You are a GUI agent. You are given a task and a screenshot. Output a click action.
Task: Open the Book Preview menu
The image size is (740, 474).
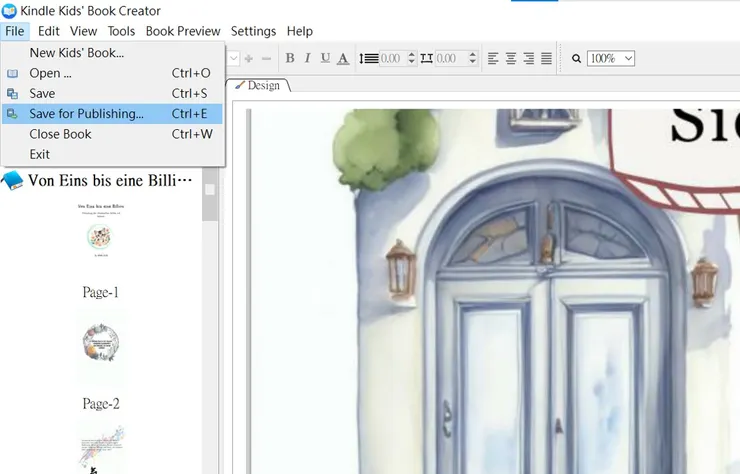(183, 31)
